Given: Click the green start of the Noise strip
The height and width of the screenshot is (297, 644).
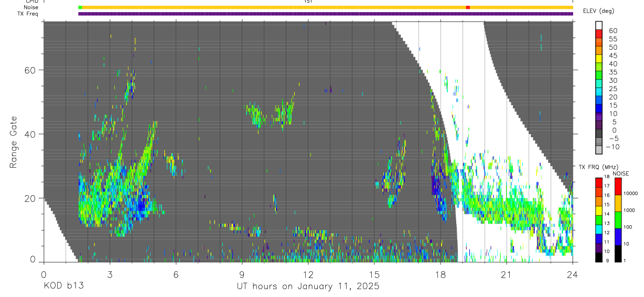Looking at the screenshot, I should [x=80, y=7].
